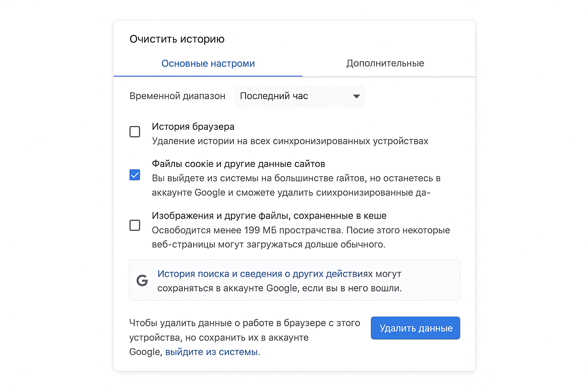Switch to the Дополнительные tab

click(385, 63)
